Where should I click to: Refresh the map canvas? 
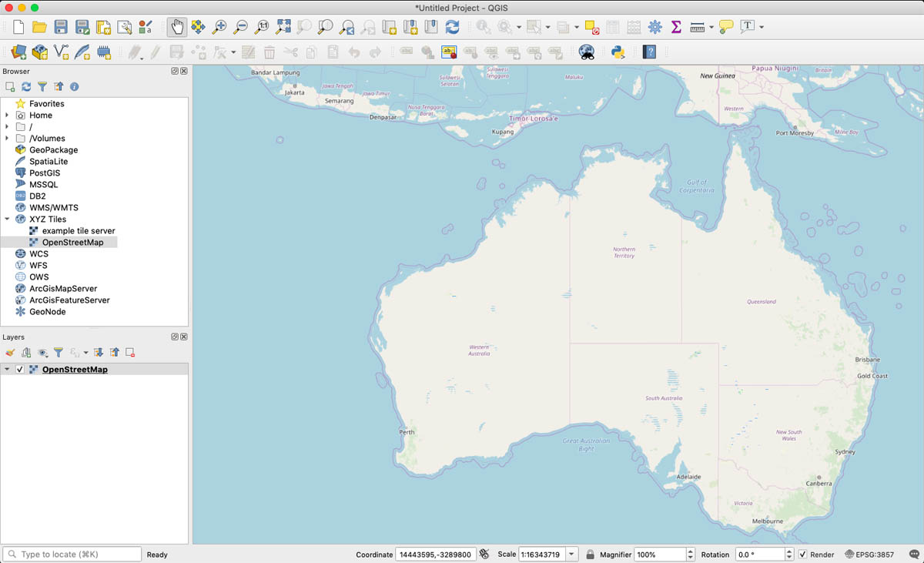pos(453,27)
